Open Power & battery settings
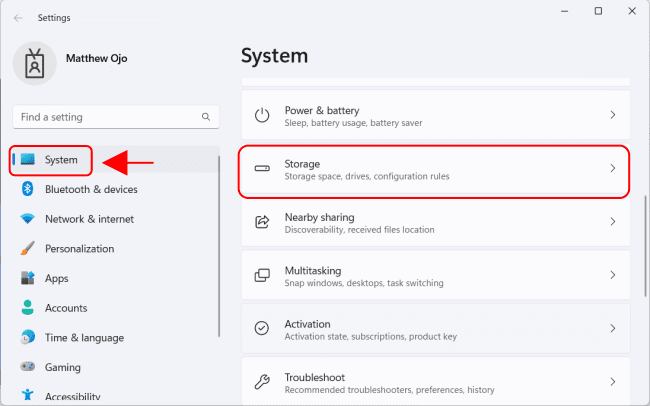The image size is (650, 406). tap(435, 115)
